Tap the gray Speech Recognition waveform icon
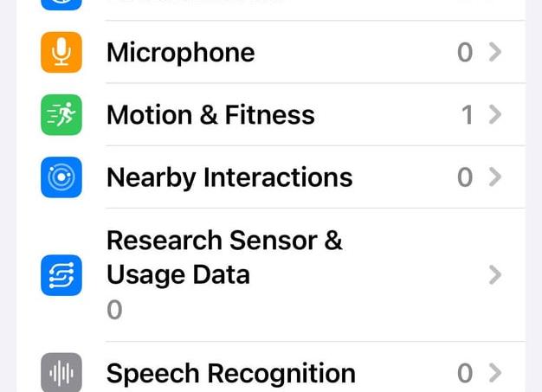 click(x=61, y=373)
